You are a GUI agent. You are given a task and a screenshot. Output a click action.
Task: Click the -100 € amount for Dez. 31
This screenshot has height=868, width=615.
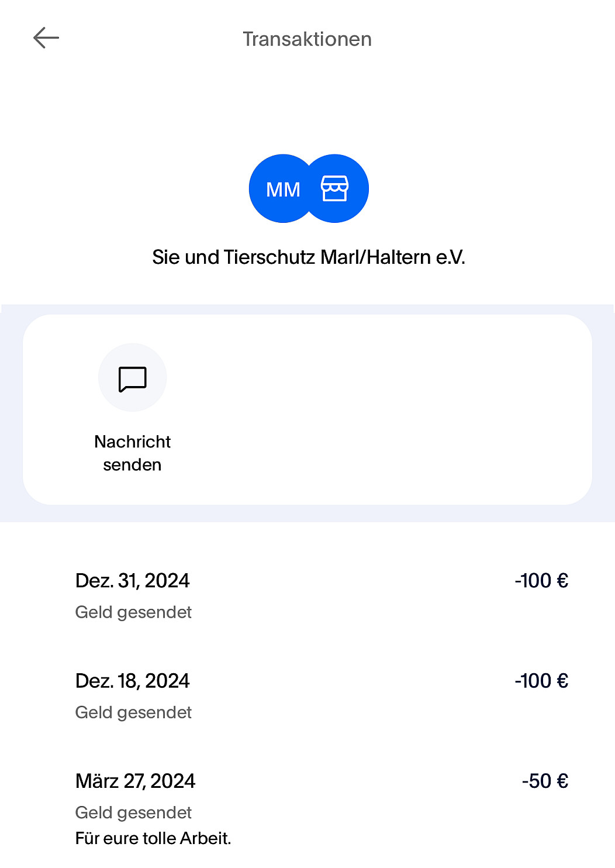(541, 581)
